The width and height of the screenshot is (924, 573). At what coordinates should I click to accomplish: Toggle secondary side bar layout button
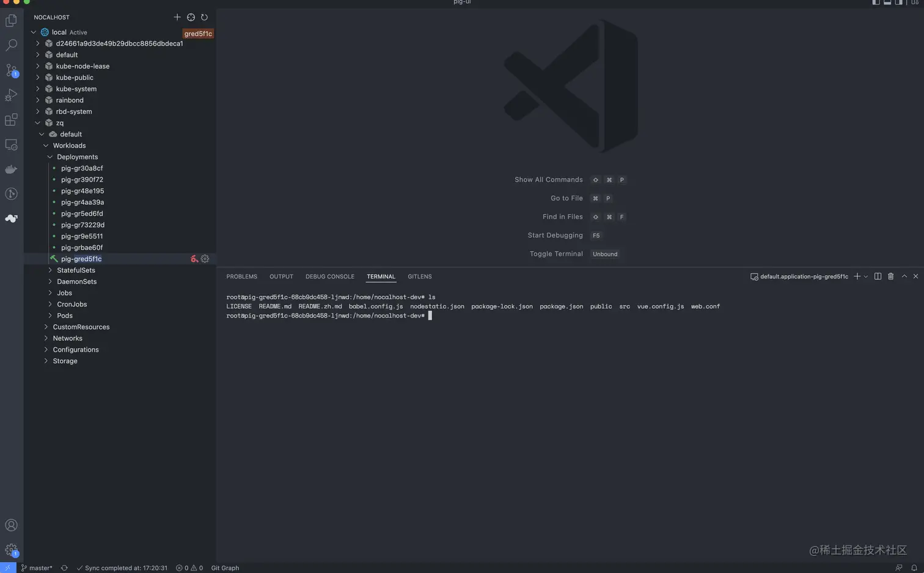(899, 2)
